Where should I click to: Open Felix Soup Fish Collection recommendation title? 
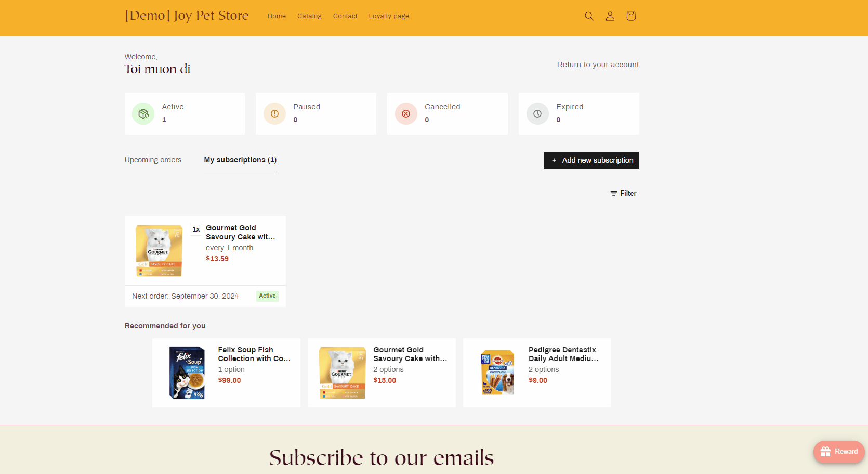click(x=254, y=354)
